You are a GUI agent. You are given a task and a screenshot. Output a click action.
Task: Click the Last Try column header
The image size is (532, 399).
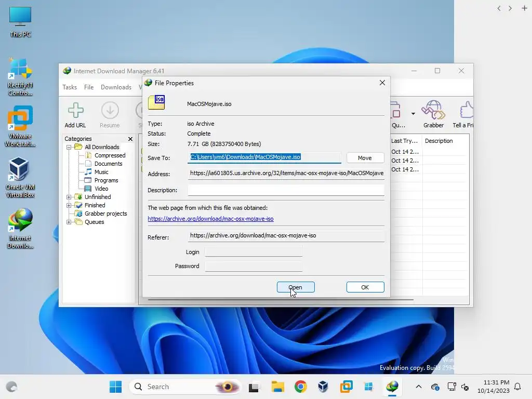tap(406, 141)
